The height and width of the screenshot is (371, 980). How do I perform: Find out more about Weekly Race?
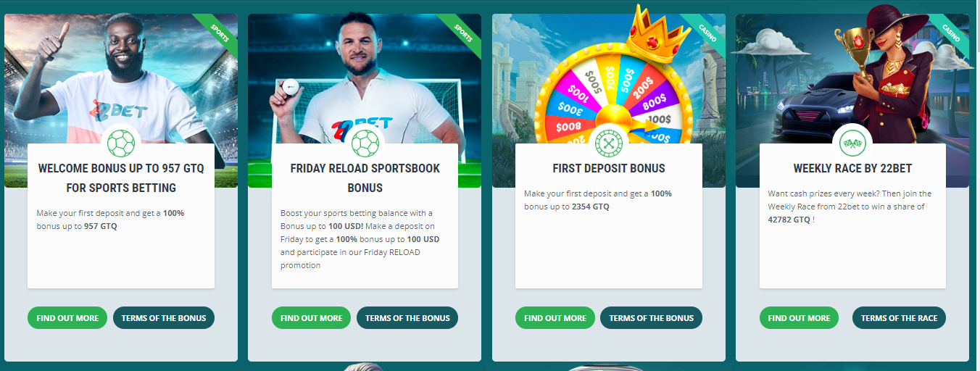click(x=799, y=317)
